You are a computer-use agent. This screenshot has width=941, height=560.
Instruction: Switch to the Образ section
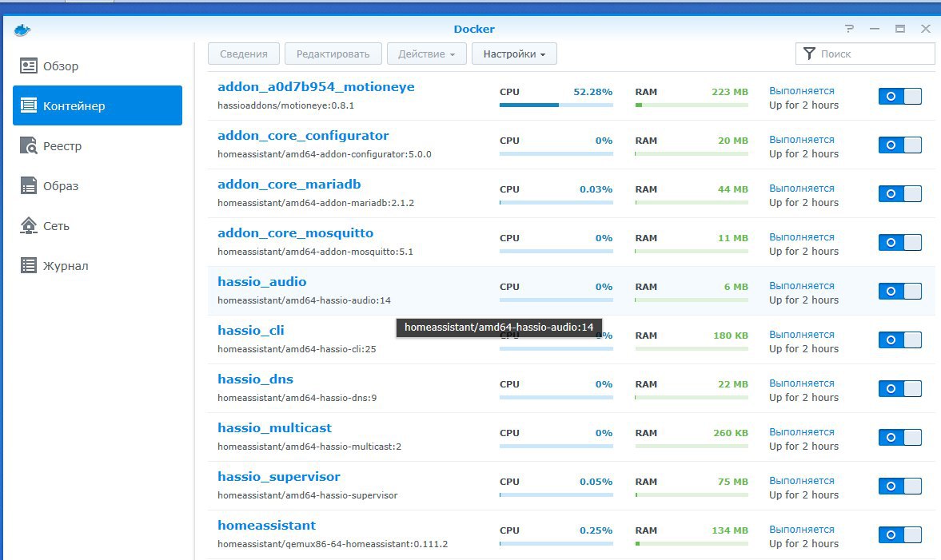pyautogui.click(x=98, y=185)
